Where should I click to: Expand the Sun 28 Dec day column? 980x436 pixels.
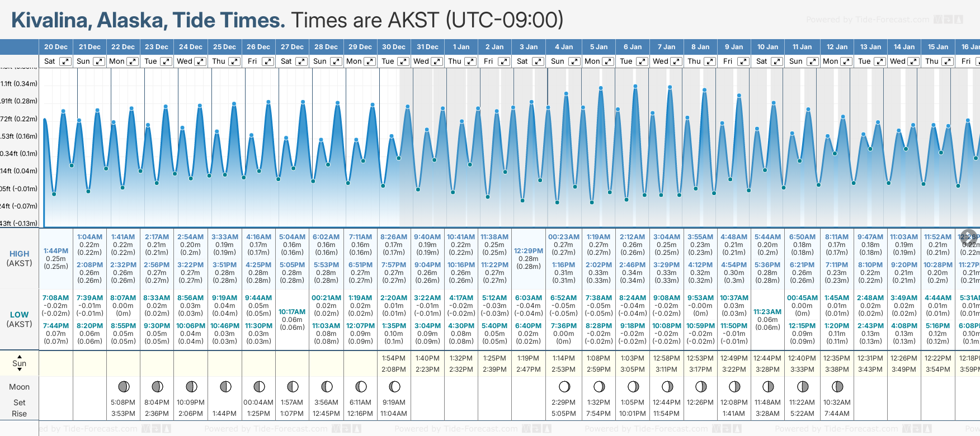coord(336,61)
